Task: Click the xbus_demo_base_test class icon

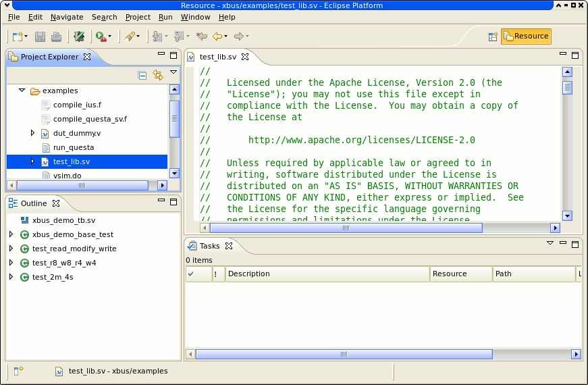Action: 25,234
